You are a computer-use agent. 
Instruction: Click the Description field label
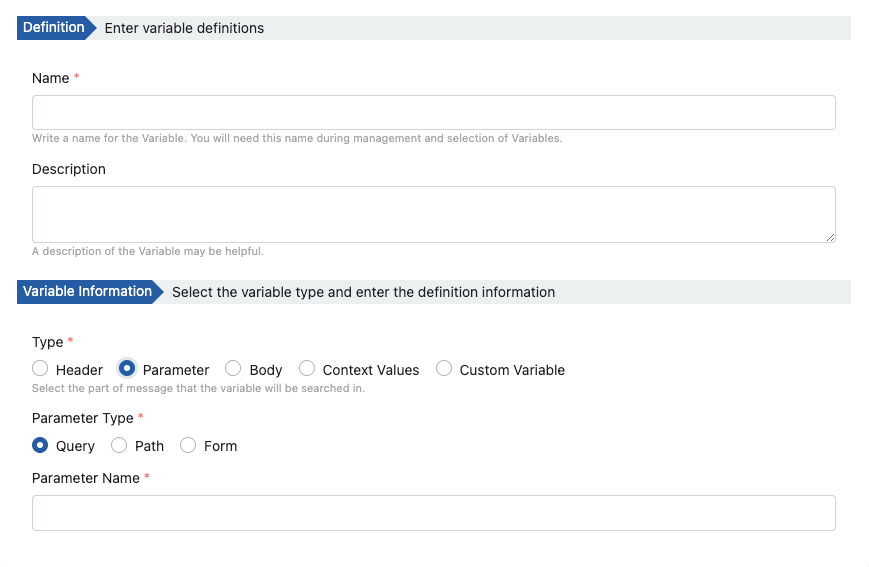[68, 169]
